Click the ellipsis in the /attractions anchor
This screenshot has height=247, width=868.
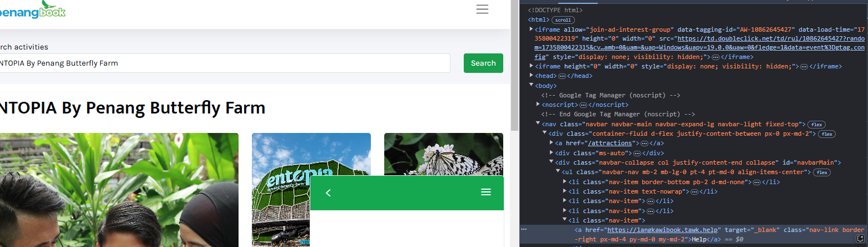(644, 144)
